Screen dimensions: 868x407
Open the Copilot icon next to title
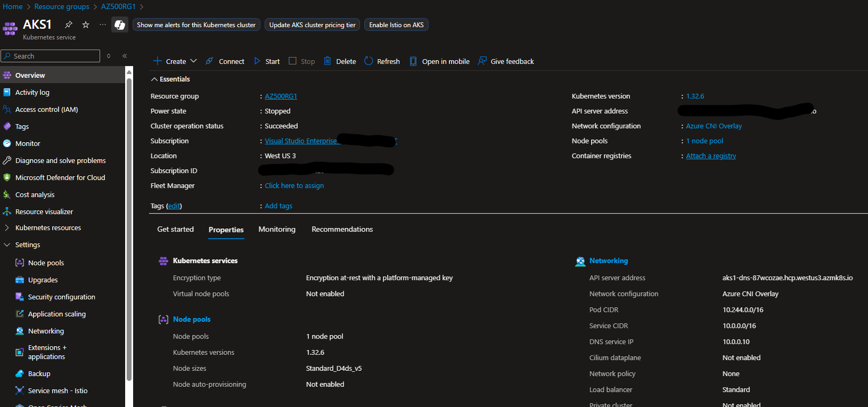tap(120, 25)
